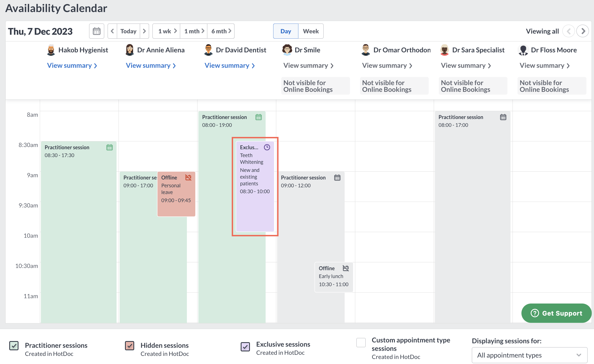
Task: Click Dr Omar Orthodon avatar
Action: pos(366,50)
